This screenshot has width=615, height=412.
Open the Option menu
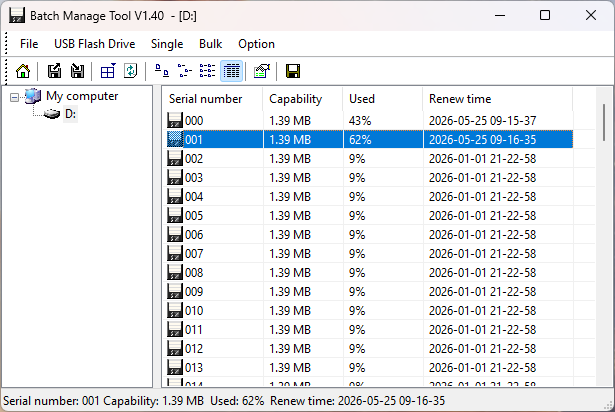click(x=257, y=44)
